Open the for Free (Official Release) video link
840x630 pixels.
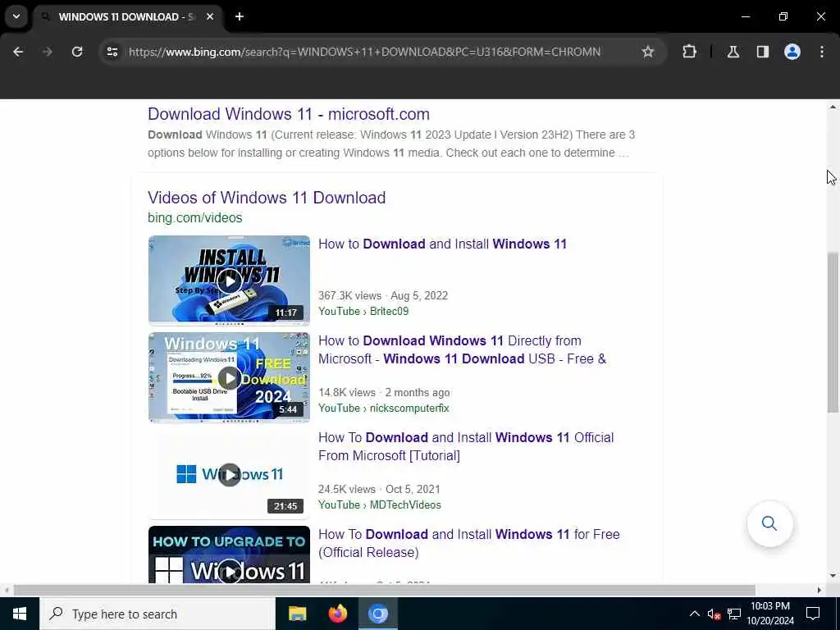(468, 543)
